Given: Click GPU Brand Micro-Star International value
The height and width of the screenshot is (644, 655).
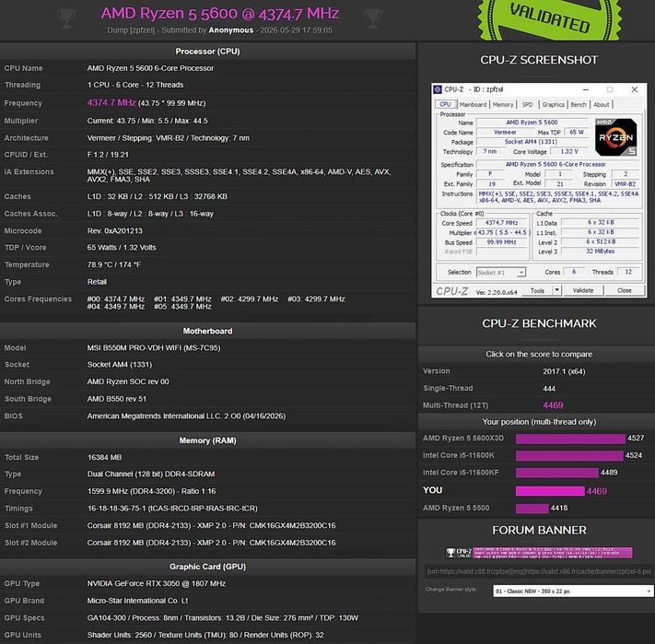Looking at the screenshot, I should (x=137, y=601).
